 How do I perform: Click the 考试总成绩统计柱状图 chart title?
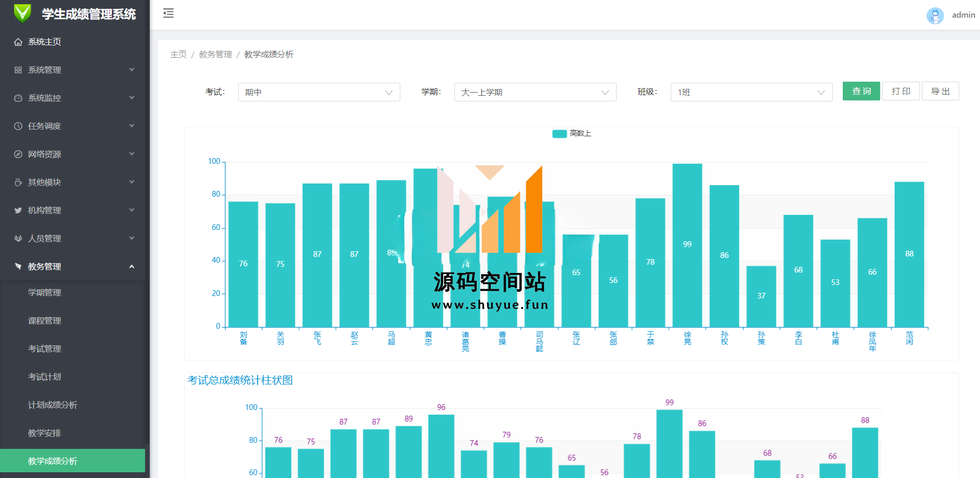pyautogui.click(x=240, y=380)
